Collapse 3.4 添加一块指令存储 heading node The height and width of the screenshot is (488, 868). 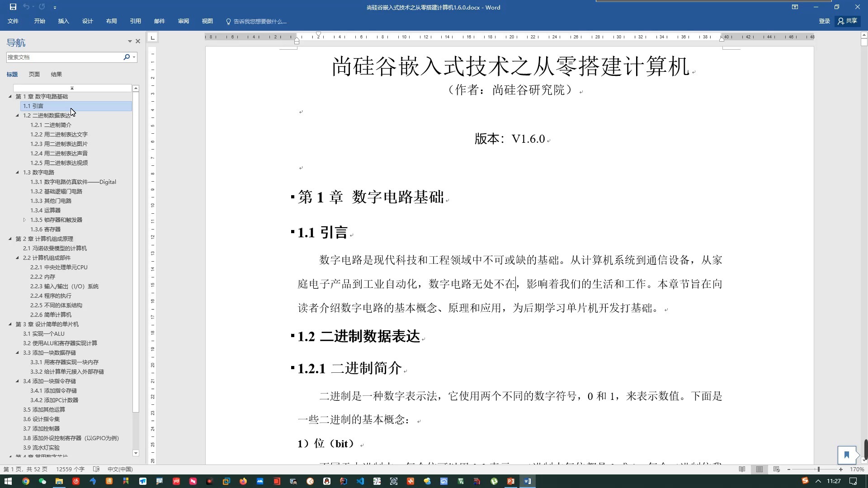tap(17, 381)
